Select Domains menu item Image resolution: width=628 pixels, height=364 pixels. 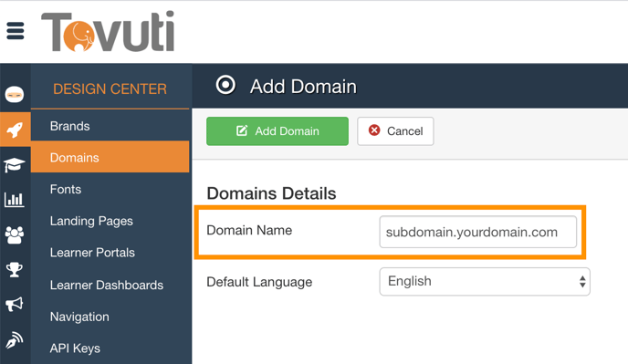[110, 157]
